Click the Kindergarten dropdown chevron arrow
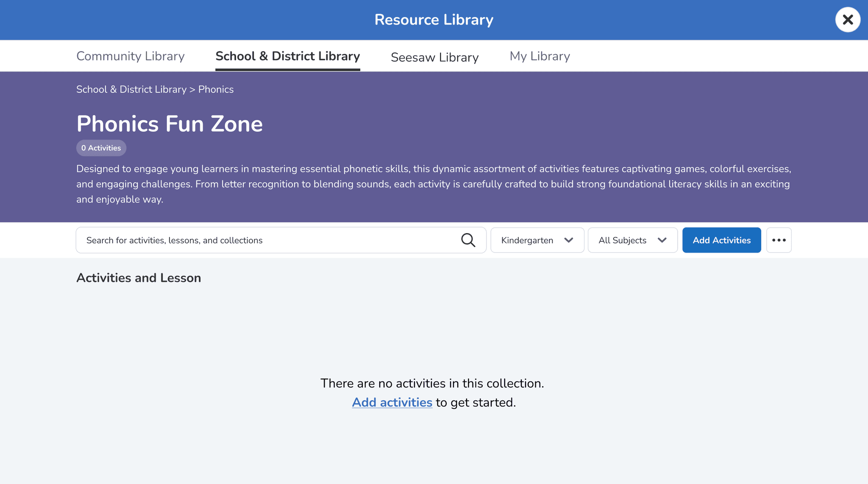 [569, 240]
